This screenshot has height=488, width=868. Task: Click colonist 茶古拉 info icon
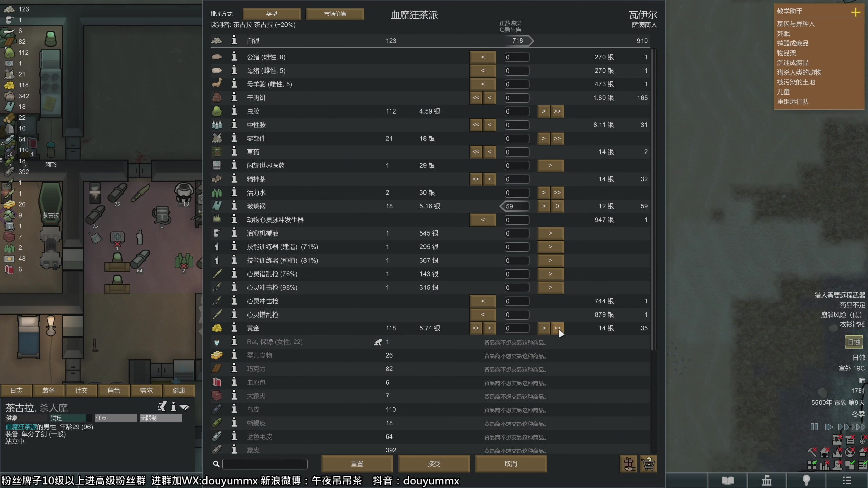[x=173, y=407]
